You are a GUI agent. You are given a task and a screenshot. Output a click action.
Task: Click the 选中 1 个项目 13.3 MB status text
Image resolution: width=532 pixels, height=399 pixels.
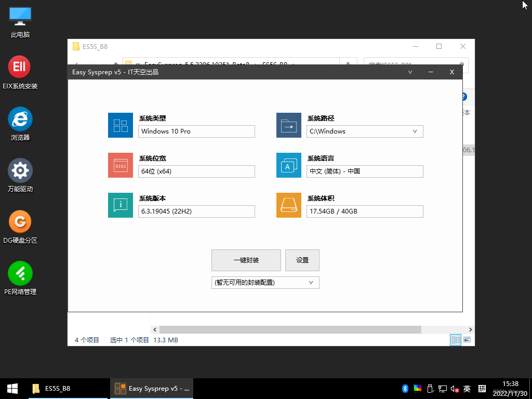[x=144, y=340]
